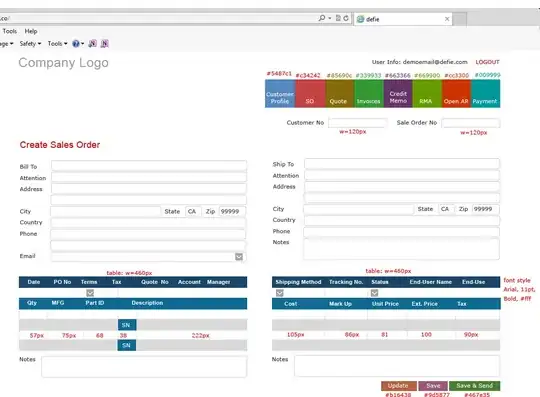Click the first OneNote toolbar icon

(92, 43)
